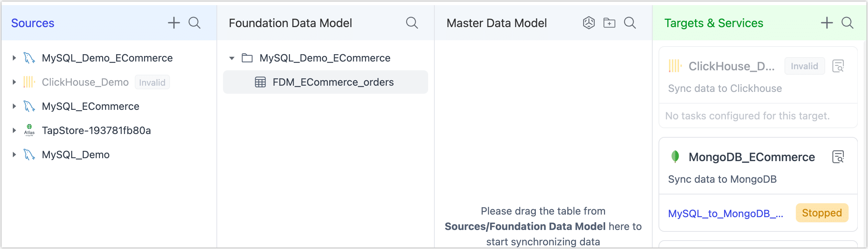
Task: Click Invalid badge next to ClickHouse_Demo source
Action: 152,82
